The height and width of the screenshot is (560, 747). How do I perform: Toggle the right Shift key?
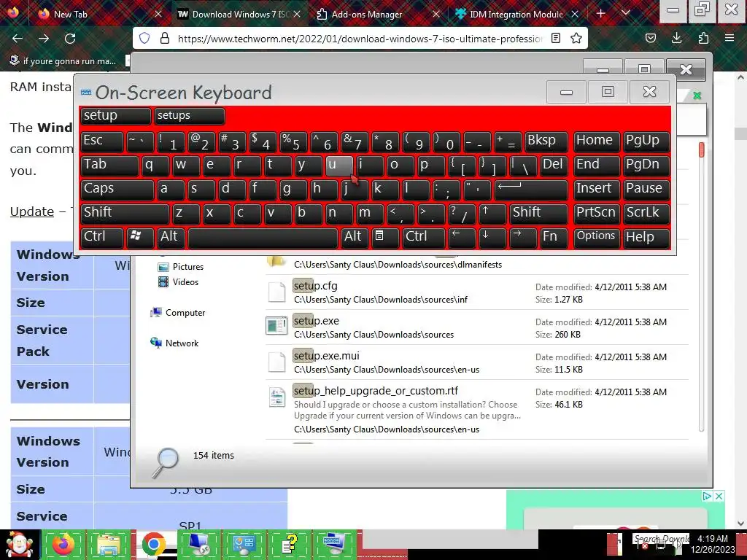(x=538, y=213)
